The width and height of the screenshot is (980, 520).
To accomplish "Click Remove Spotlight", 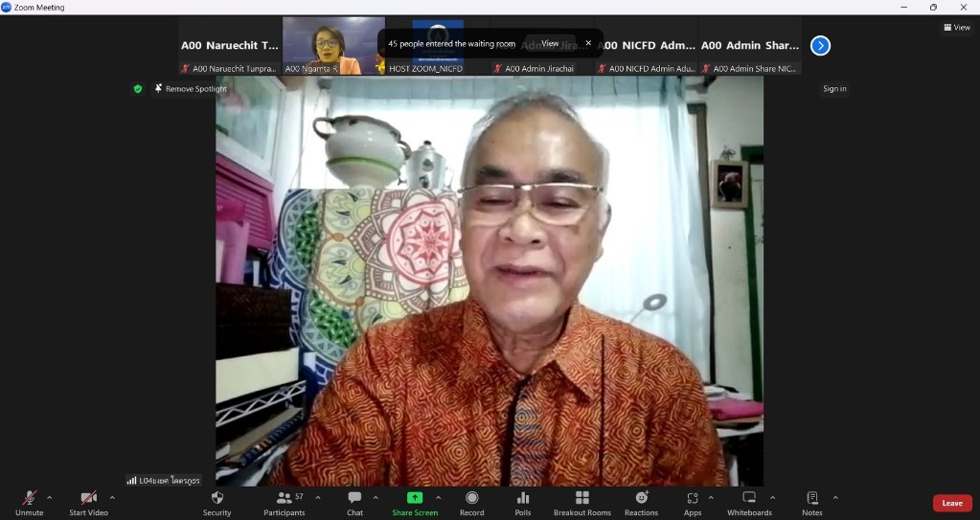I will tap(192, 89).
